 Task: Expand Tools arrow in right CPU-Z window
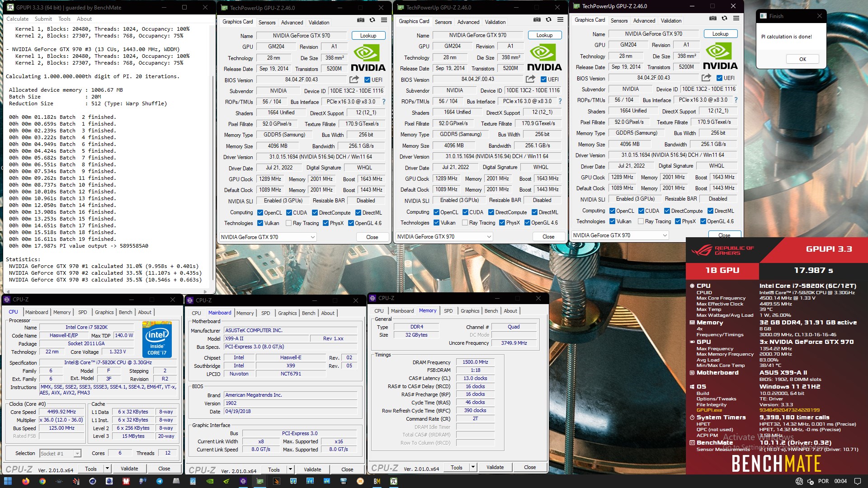point(473,468)
